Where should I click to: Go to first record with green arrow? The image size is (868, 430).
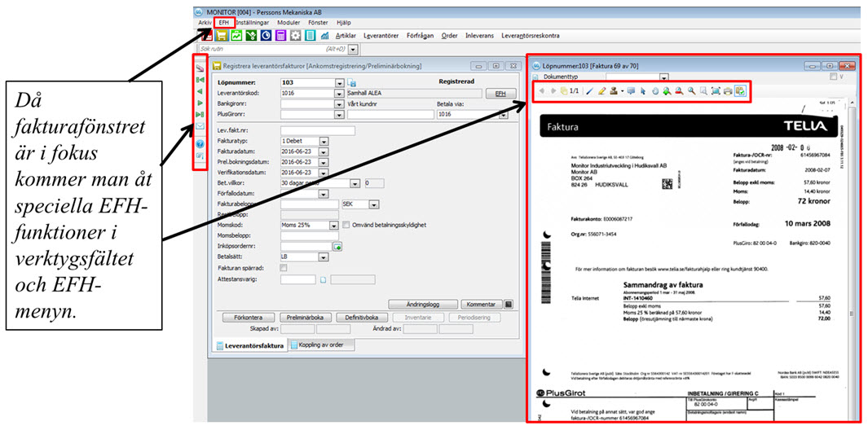(200, 81)
